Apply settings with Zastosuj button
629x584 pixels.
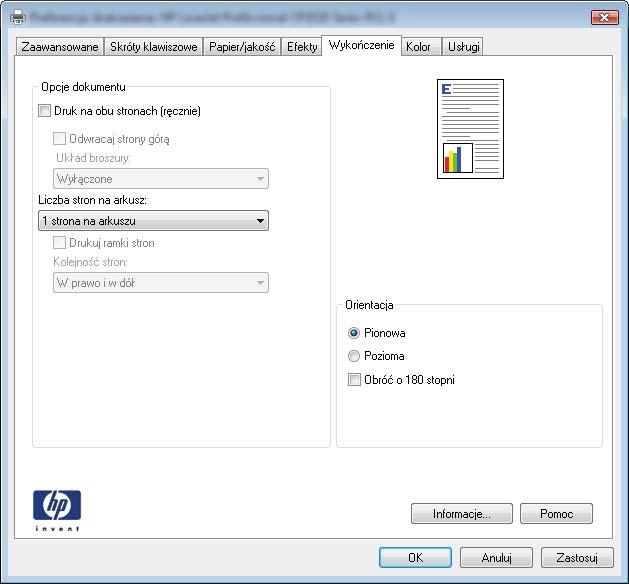(x=577, y=558)
